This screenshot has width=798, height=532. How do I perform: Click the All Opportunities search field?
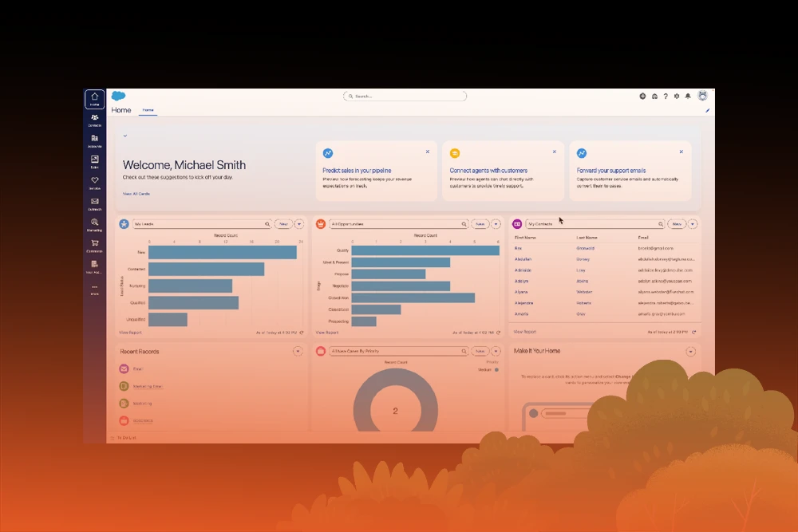coord(398,224)
